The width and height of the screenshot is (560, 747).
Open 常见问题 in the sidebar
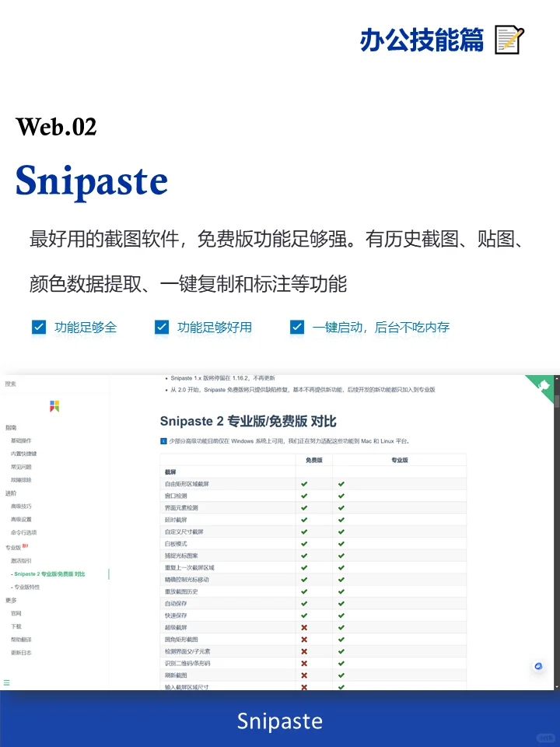pyautogui.click(x=22, y=467)
